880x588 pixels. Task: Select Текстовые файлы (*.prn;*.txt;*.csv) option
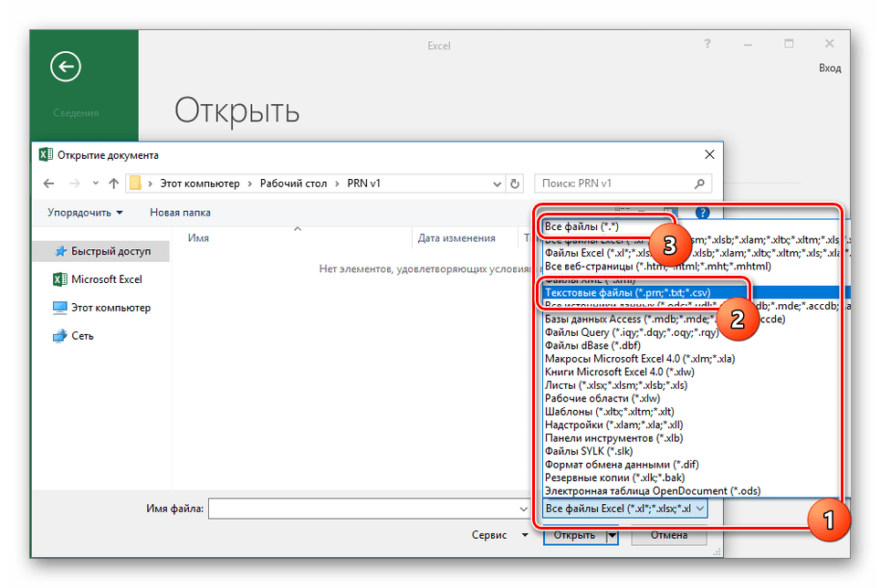click(627, 292)
